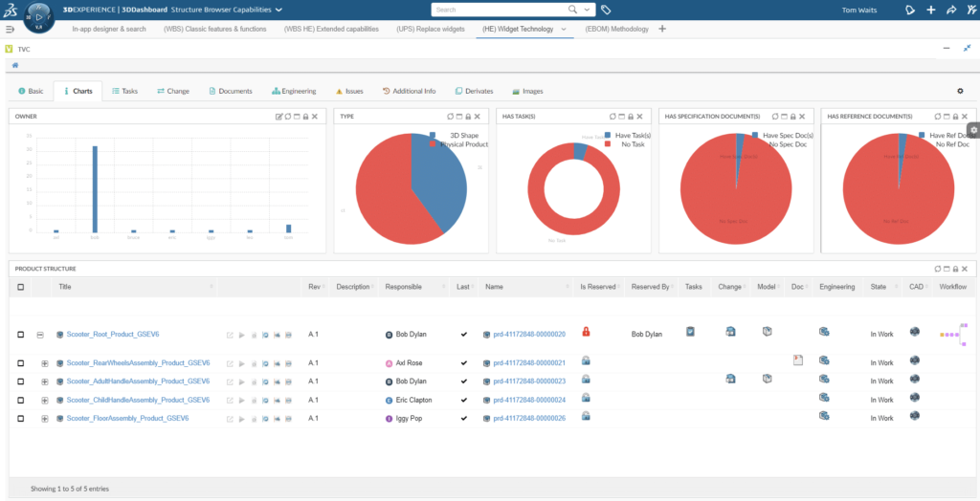Click CAD icon in Scooter_FloorAssembly row
The image size is (980, 501).
(x=914, y=415)
